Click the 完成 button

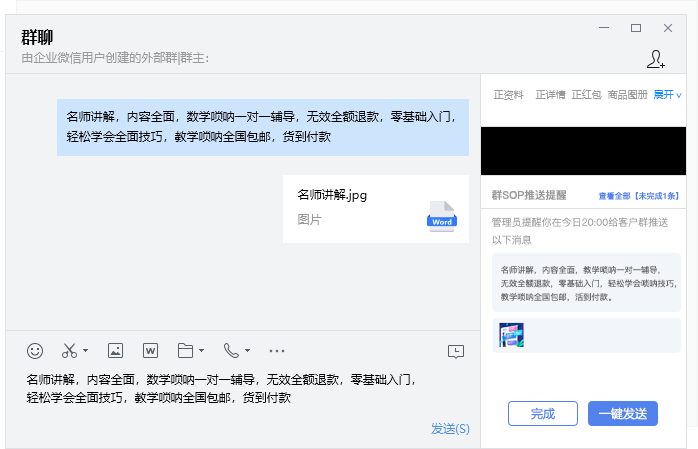coord(542,413)
